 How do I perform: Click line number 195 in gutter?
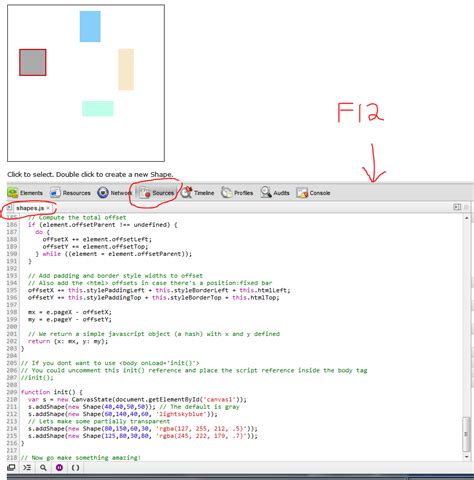point(12,290)
